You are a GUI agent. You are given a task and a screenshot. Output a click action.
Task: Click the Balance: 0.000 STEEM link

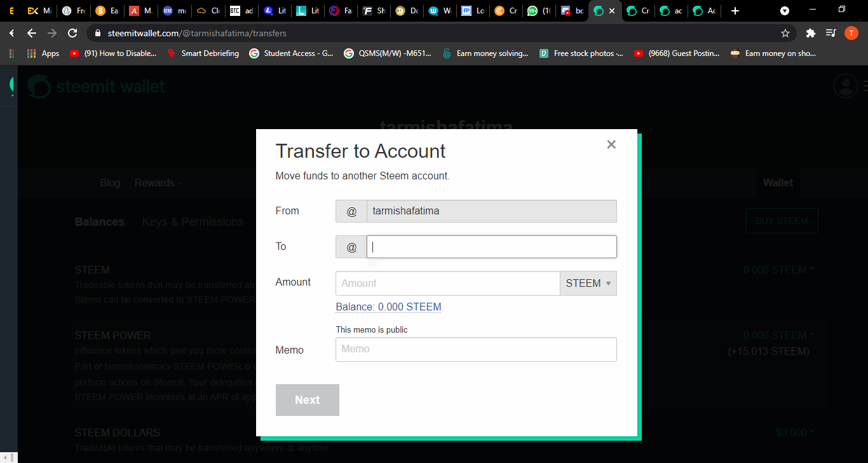[x=388, y=307]
